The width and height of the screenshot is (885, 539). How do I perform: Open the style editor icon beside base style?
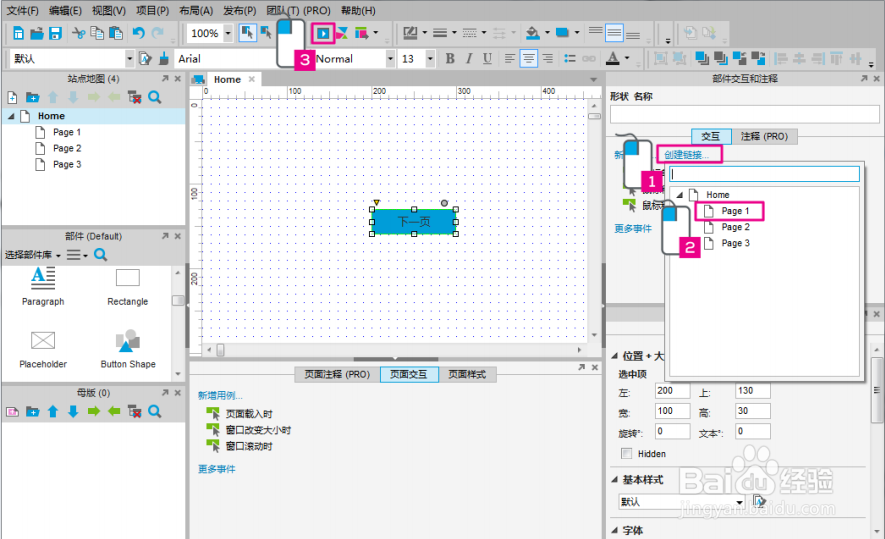759,501
